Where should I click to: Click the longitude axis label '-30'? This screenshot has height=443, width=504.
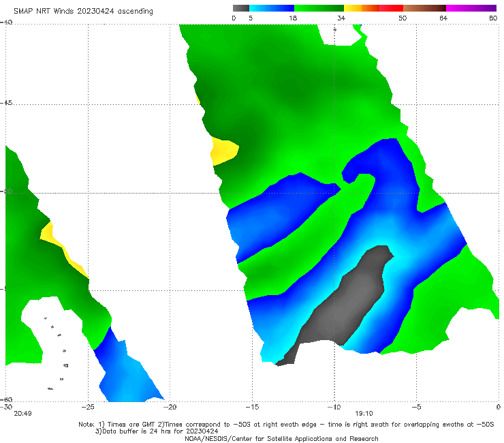6,407
